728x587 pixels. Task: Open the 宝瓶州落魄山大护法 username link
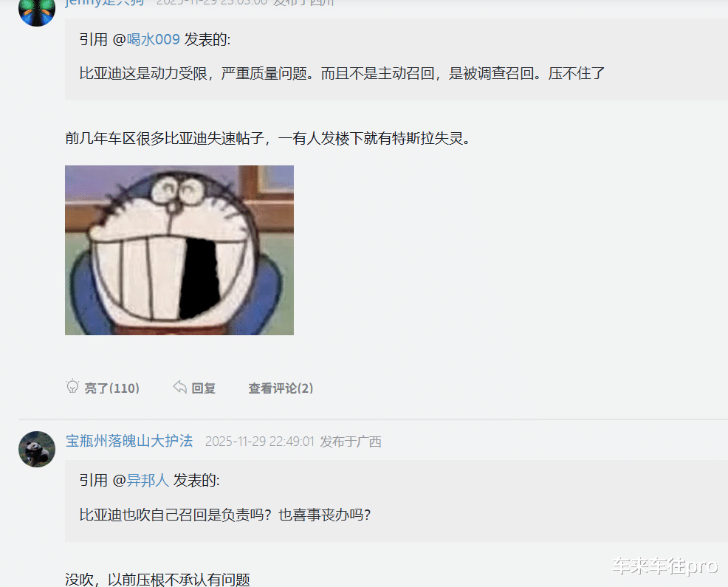pos(129,441)
